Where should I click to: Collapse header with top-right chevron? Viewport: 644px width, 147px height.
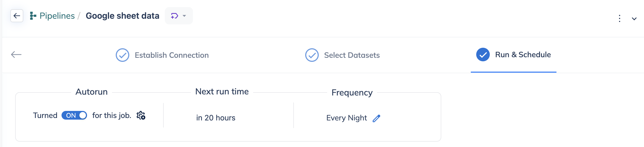634,19
